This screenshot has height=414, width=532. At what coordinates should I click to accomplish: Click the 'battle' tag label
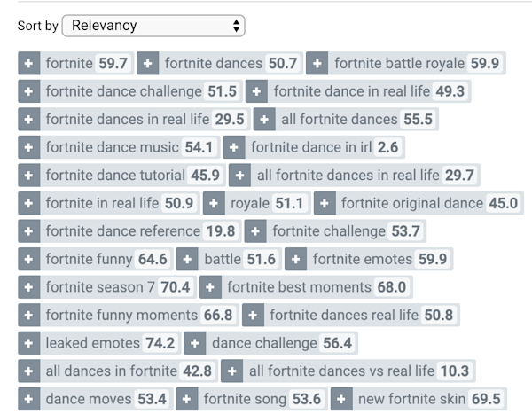point(223,259)
